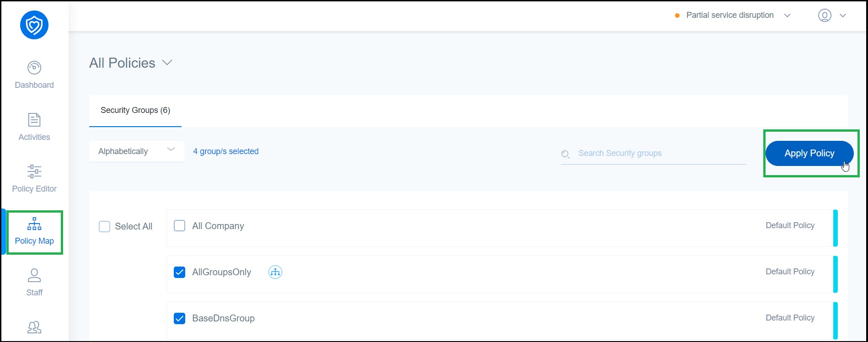The height and width of the screenshot is (342, 868).
Task: Click the Select All label
Action: (x=134, y=226)
